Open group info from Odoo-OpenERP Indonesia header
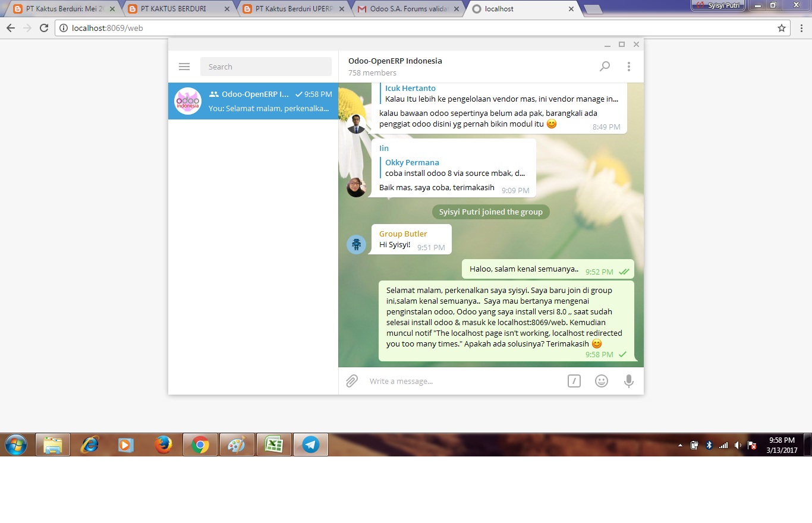 (395, 61)
